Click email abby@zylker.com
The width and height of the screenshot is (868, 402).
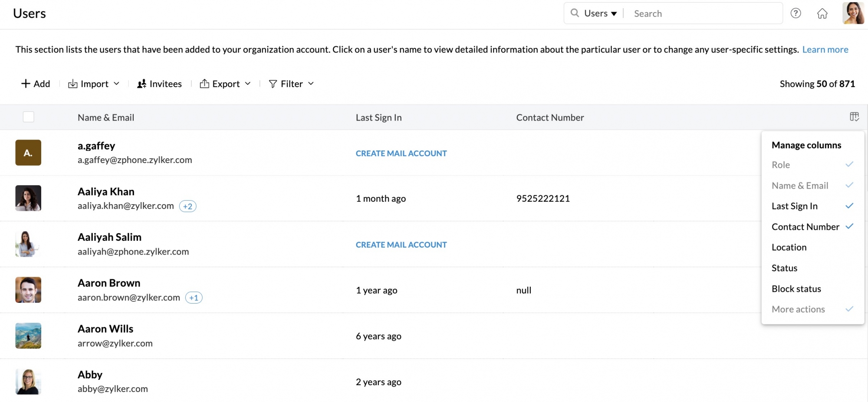tap(113, 389)
